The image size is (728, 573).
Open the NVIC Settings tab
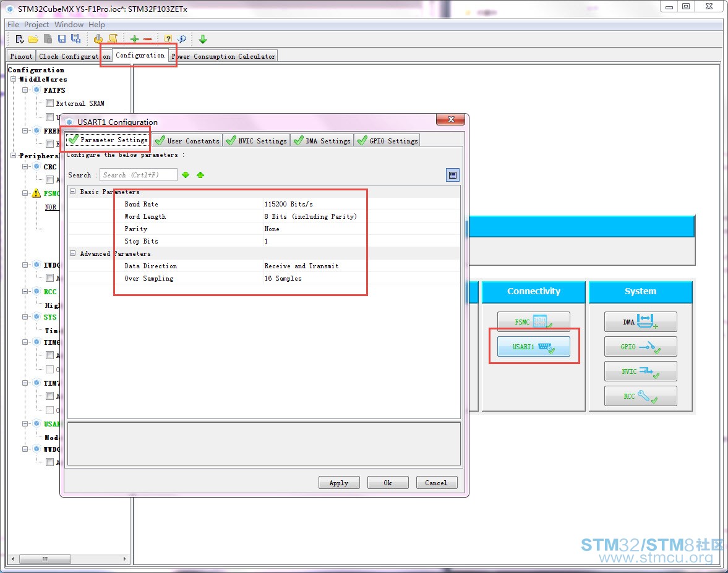pyautogui.click(x=256, y=140)
